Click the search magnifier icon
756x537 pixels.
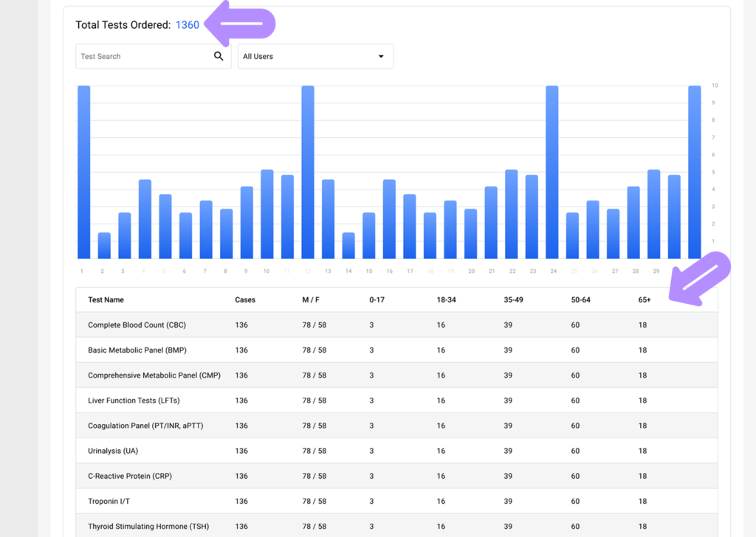coord(219,56)
